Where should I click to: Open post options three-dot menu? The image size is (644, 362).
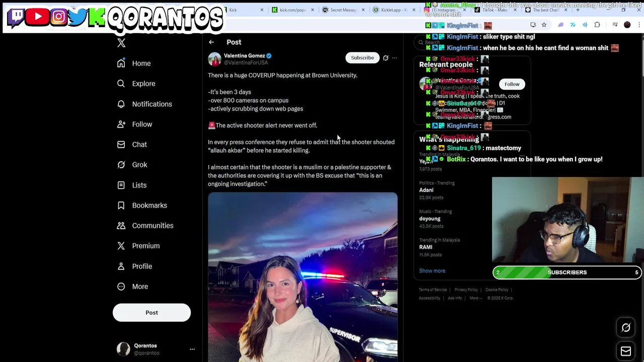coord(394,58)
